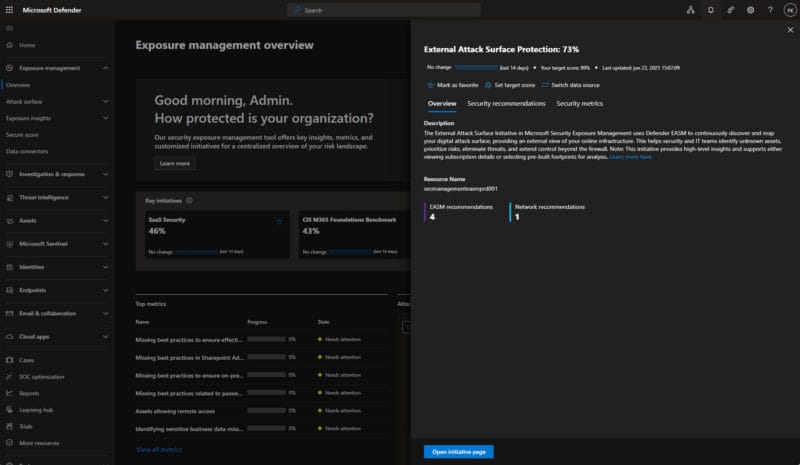Click Switch data source
This screenshot has height=465, width=800.
[570, 85]
